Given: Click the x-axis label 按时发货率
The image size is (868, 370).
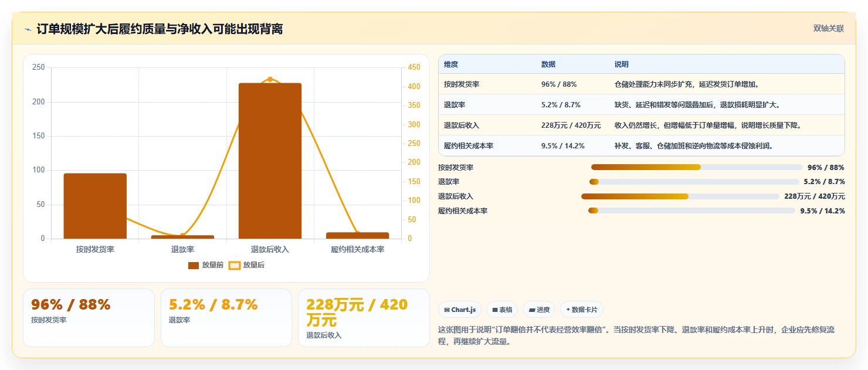Looking at the screenshot, I should pyautogui.click(x=95, y=249).
